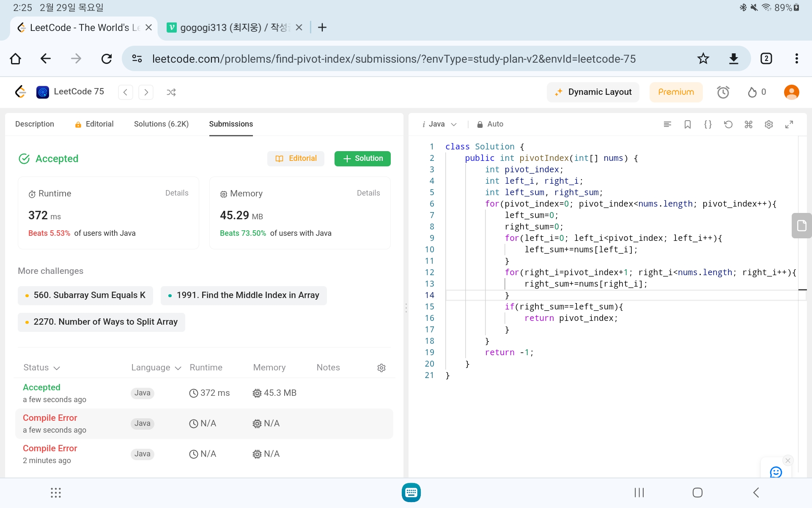Go to the browser home page

pos(16,59)
